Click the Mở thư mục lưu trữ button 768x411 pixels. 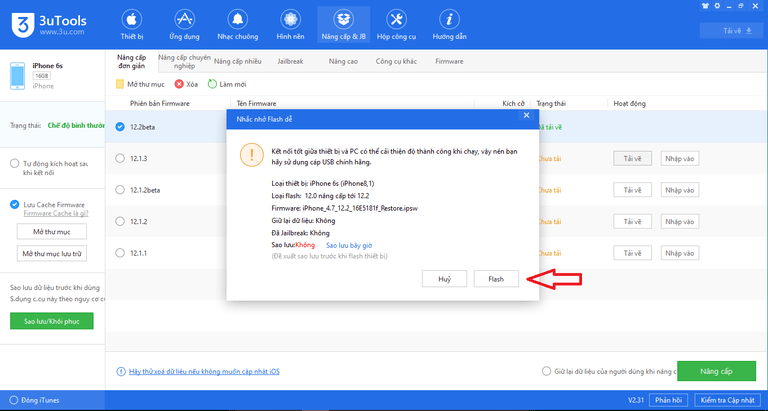[51, 254]
